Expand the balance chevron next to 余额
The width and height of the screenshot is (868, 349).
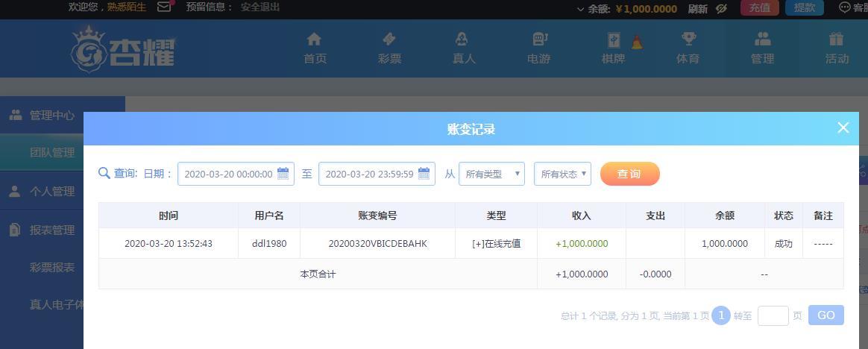(581, 9)
